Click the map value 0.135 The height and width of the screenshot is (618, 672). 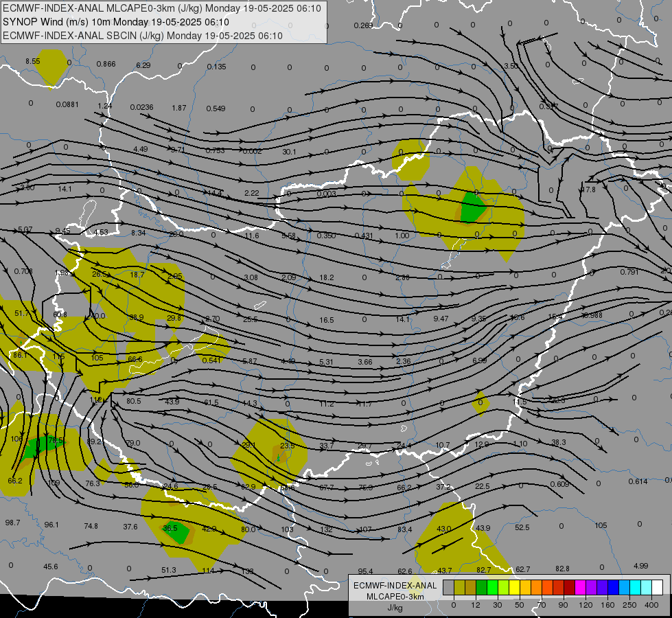pos(216,67)
